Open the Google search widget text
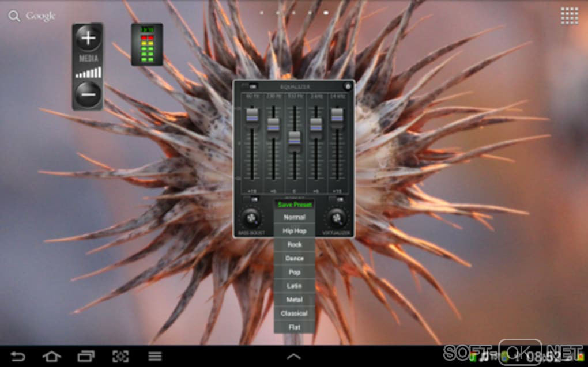 pyautogui.click(x=40, y=16)
